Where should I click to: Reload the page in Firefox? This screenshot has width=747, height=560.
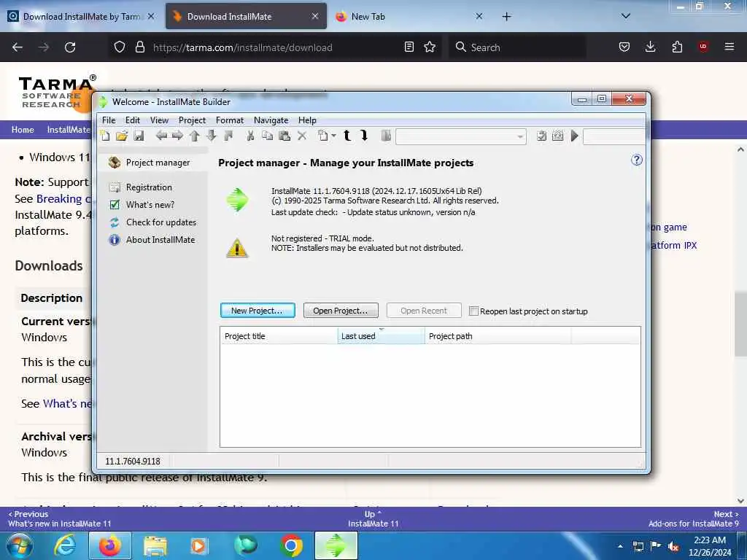pos(70,47)
